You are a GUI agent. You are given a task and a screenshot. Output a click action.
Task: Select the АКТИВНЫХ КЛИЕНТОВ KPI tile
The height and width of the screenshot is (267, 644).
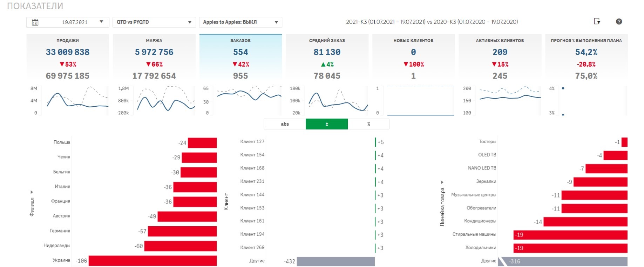click(500, 58)
